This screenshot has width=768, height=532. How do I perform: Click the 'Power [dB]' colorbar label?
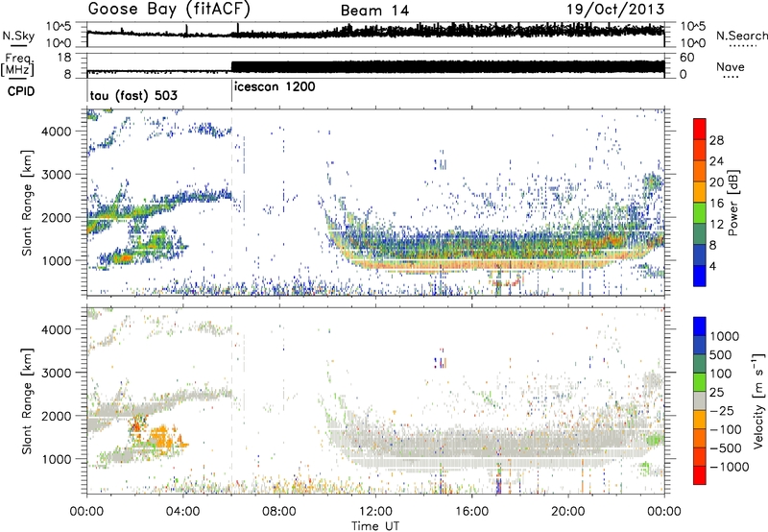pos(733,203)
